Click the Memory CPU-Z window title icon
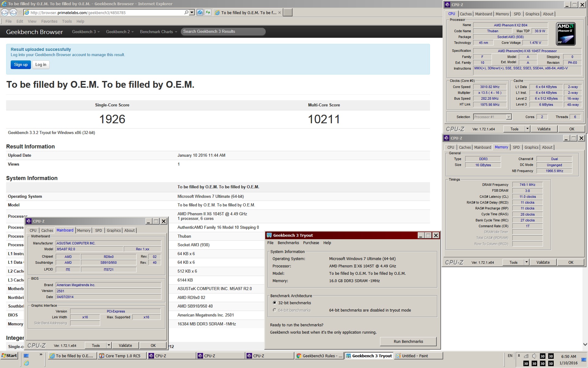588x368 pixels. pos(447,138)
